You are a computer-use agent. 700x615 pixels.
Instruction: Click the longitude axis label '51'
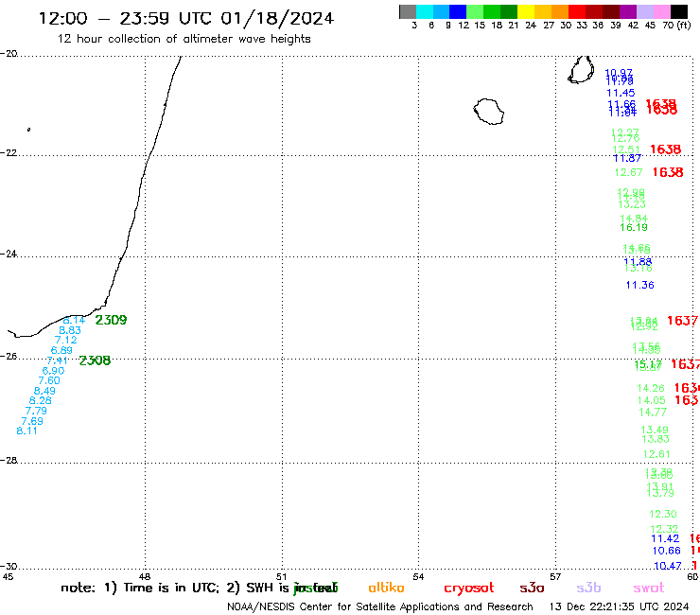(x=281, y=576)
